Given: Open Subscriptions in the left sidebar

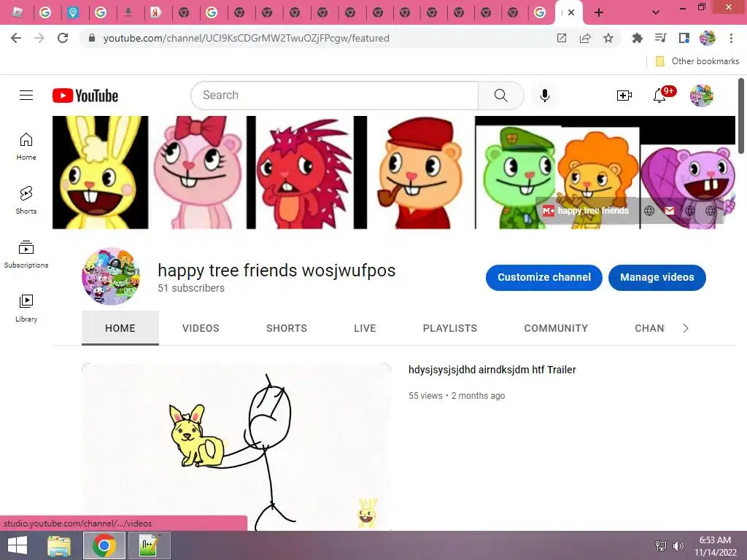Looking at the screenshot, I should [26, 254].
